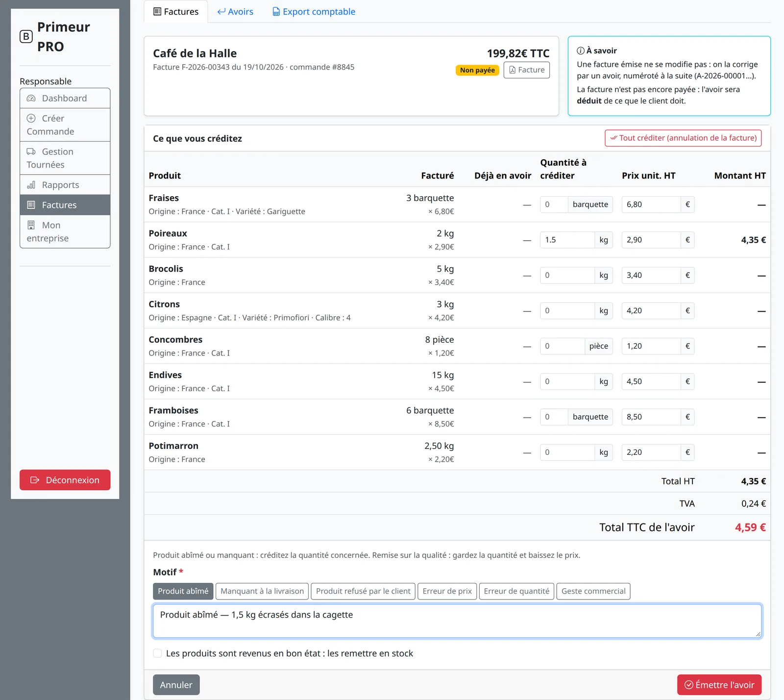Switch to the Factures tab

coord(176,12)
